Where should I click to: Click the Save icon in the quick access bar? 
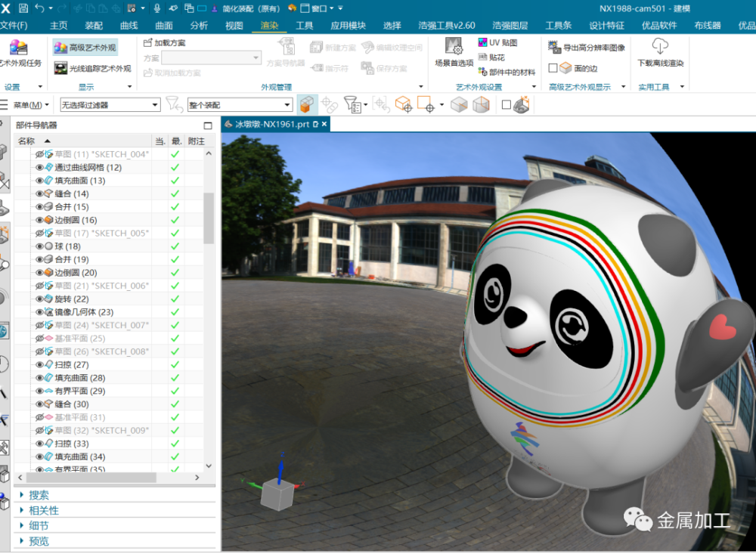tap(23, 8)
